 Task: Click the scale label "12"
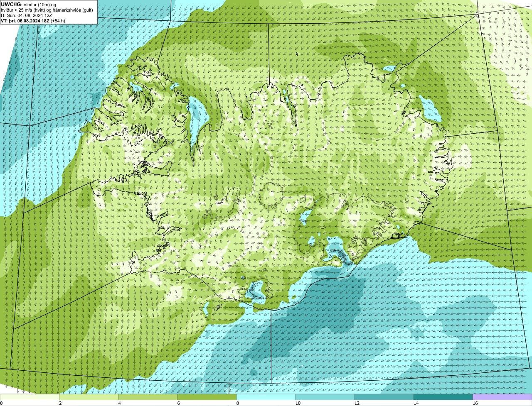pos(357,403)
